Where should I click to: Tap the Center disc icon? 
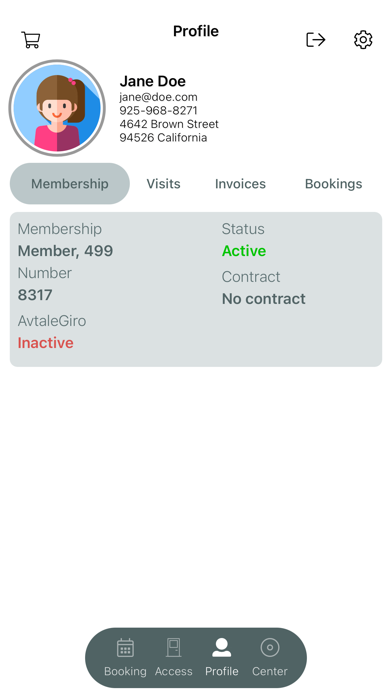coord(270,648)
